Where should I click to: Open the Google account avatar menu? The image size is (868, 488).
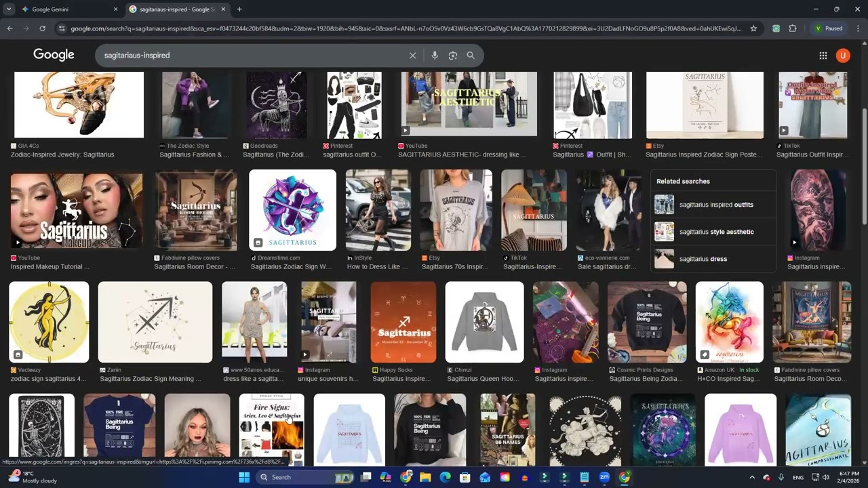[843, 56]
